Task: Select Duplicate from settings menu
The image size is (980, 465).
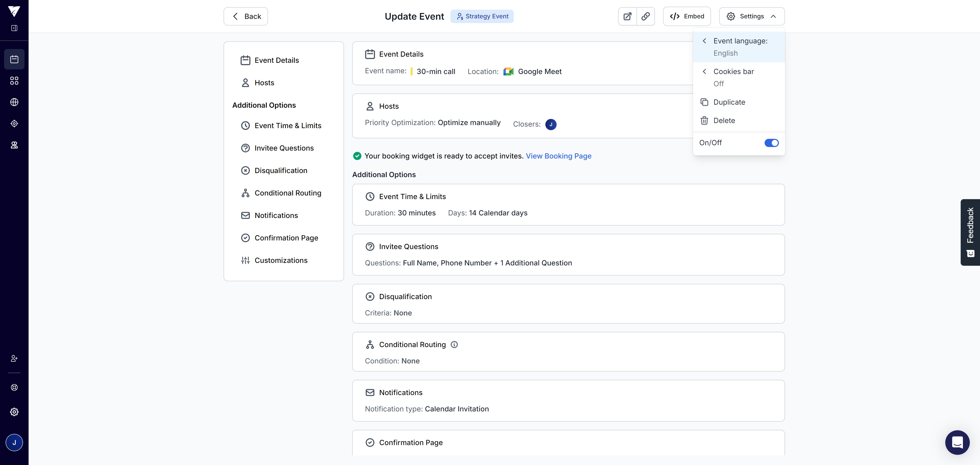Action: [729, 102]
